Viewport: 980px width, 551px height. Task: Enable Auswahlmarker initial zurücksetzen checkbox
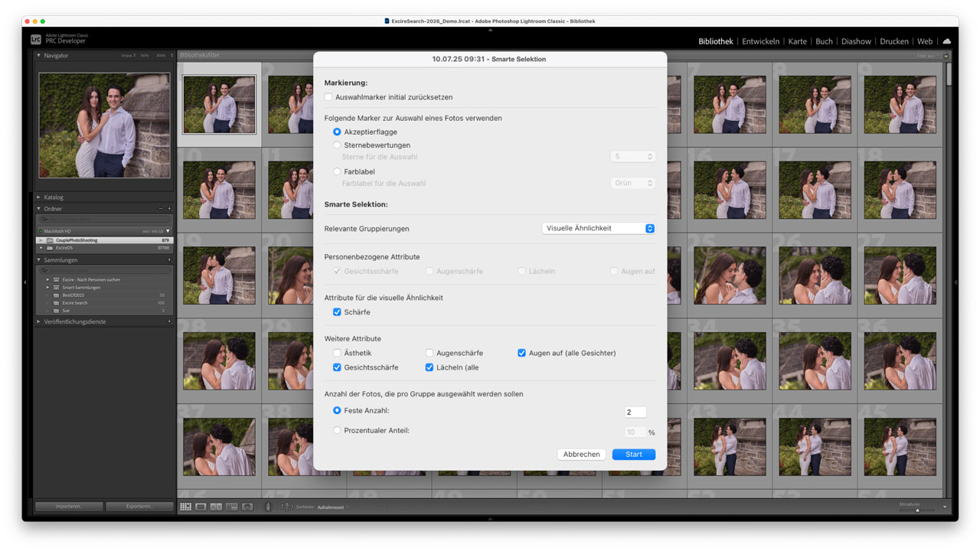328,97
